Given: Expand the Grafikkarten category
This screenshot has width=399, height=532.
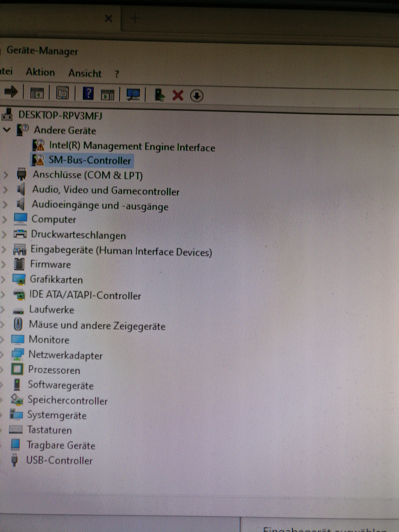Looking at the screenshot, I should 3,279.
